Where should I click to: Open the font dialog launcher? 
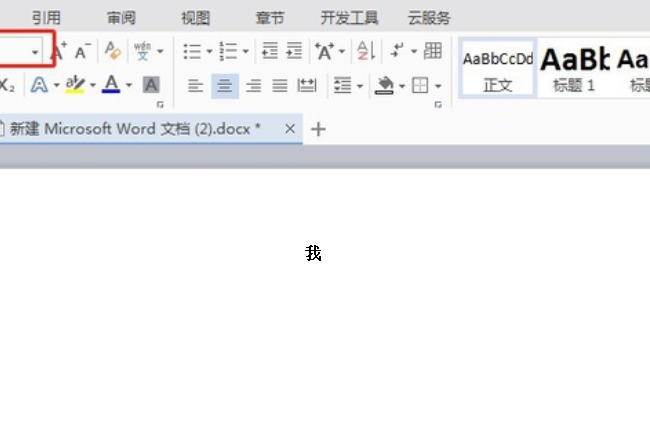click(160, 104)
